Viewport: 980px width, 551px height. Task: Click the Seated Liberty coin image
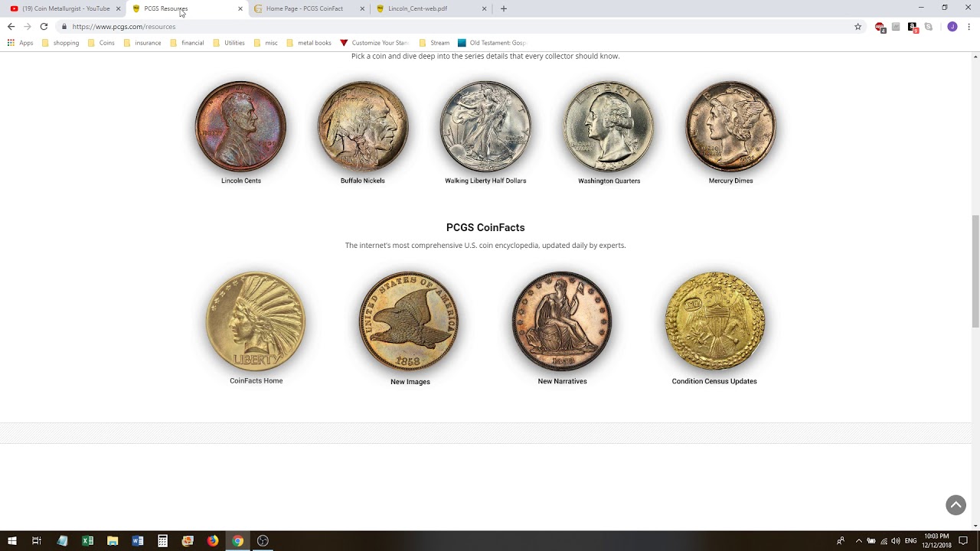click(562, 321)
